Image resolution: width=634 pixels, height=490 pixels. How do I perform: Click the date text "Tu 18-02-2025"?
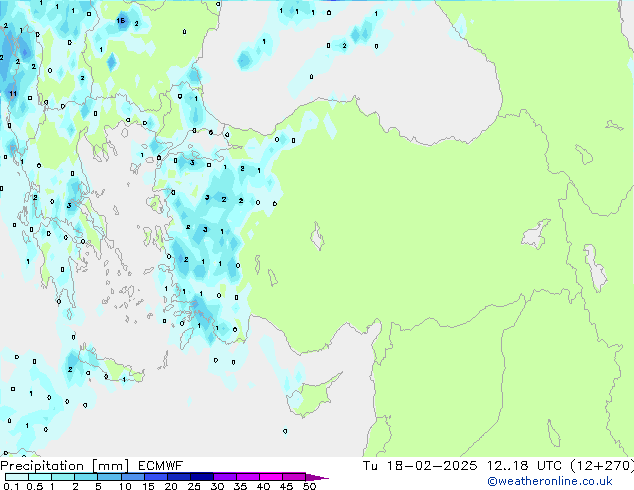pyautogui.click(x=420, y=466)
